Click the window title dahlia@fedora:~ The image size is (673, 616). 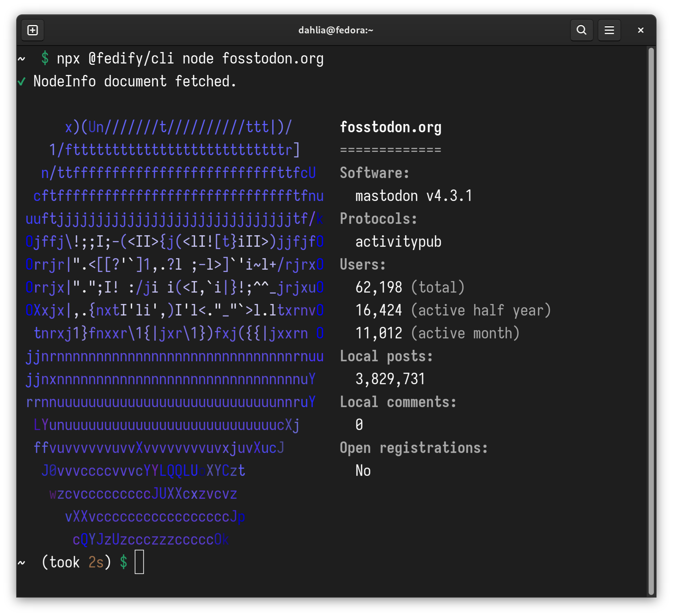click(336, 30)
